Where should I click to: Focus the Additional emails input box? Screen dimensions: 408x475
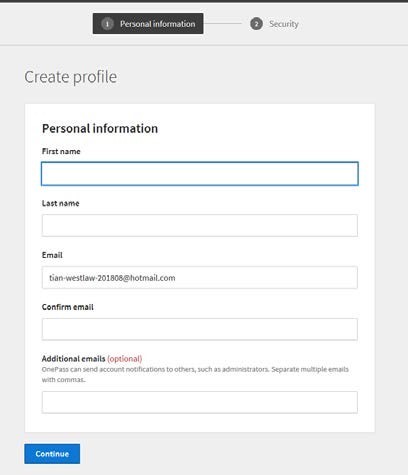[200, 402]
